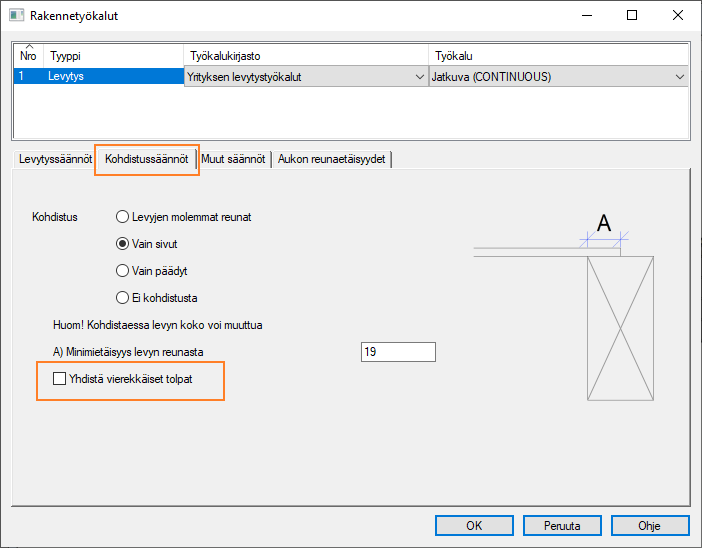Viewport: 702px width, 548px height.
Task: Go to the Aukon reunaetäisyydet tab
Action: click(332, 160)
